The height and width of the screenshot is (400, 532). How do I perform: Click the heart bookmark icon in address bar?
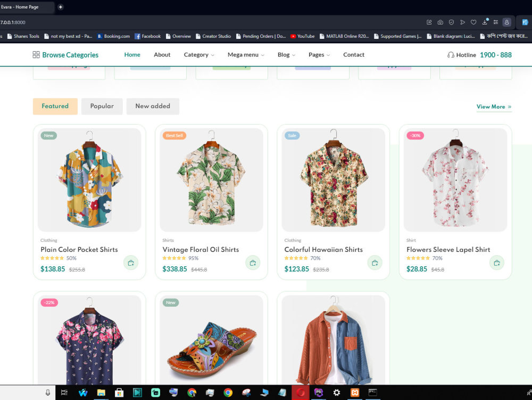pyautogui.click(x=473, y=22)
